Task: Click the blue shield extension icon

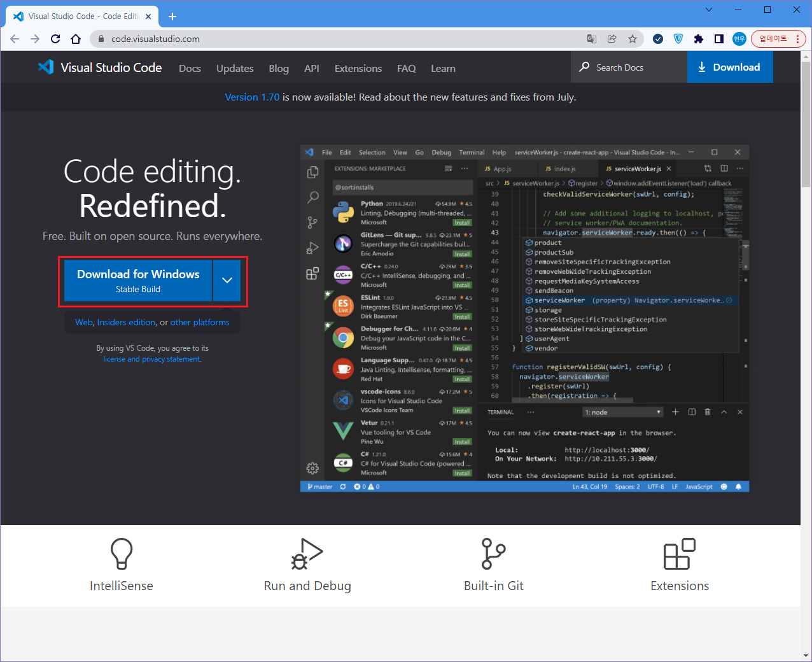Action: point(678,39)
